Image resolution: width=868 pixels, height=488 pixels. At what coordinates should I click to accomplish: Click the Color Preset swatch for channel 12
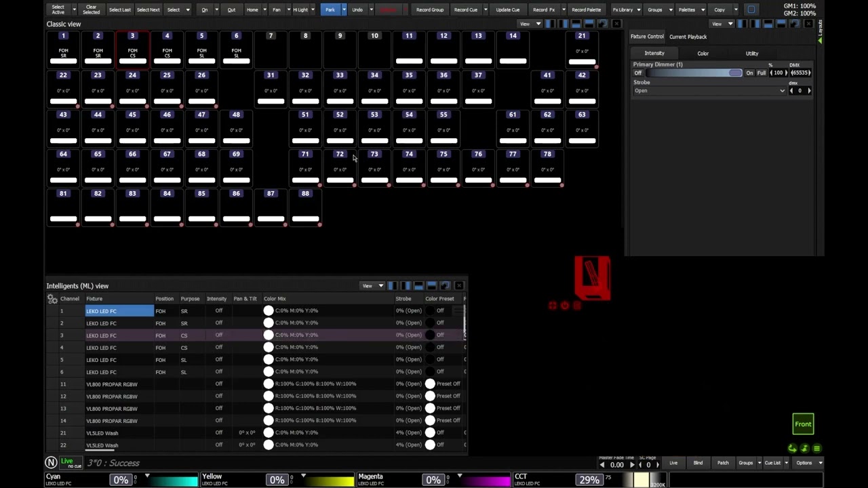point(430,396)
